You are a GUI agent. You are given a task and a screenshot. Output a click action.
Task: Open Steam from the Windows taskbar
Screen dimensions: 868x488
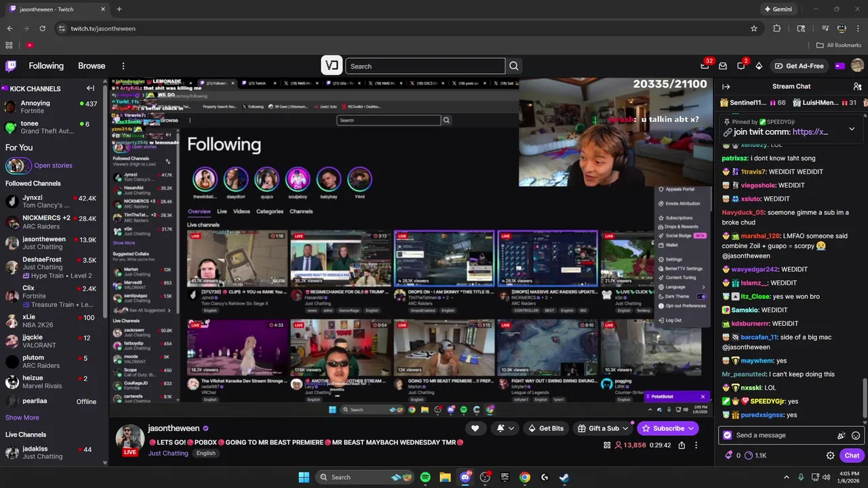click(x=564, y=477)
